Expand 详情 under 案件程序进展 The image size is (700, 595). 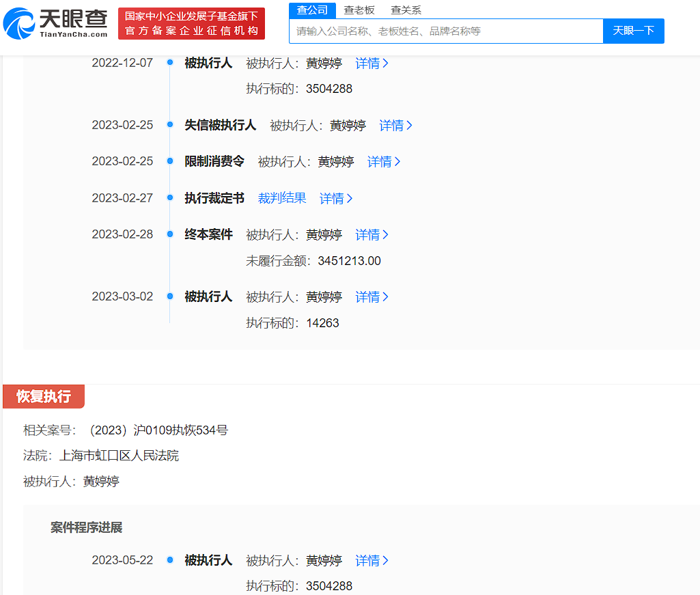point(371,560)
